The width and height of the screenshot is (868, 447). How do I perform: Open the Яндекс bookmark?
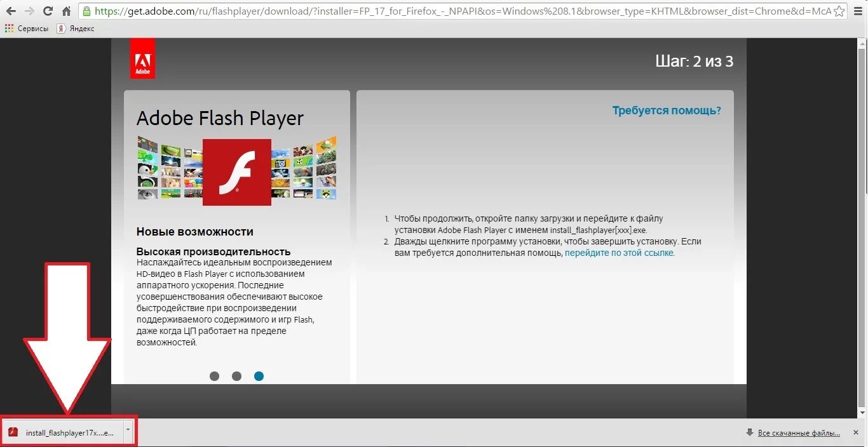(76, 29)
